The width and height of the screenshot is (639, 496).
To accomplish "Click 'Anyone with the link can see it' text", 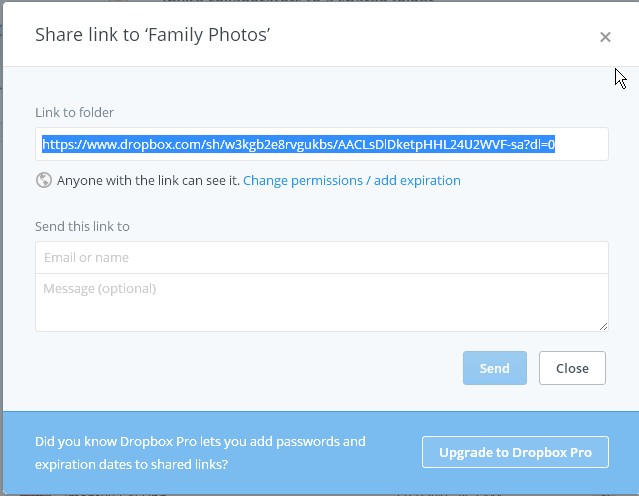I will coord(148,181).
